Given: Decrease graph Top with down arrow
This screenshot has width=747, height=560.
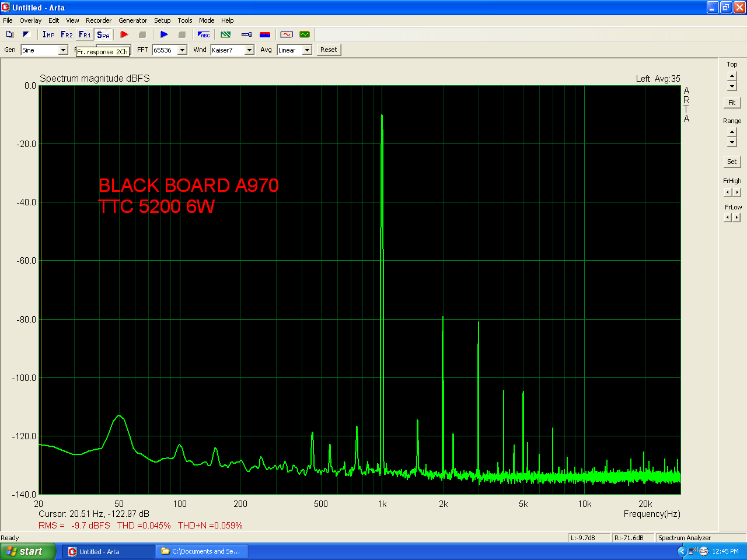Looking at the screenshot, I should (x=732, y=86).
